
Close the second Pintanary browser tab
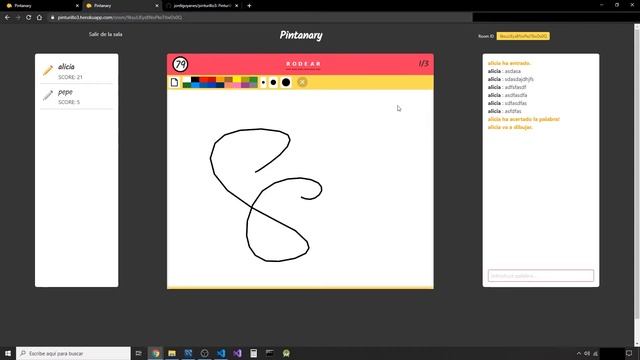(x=157, y=6)
